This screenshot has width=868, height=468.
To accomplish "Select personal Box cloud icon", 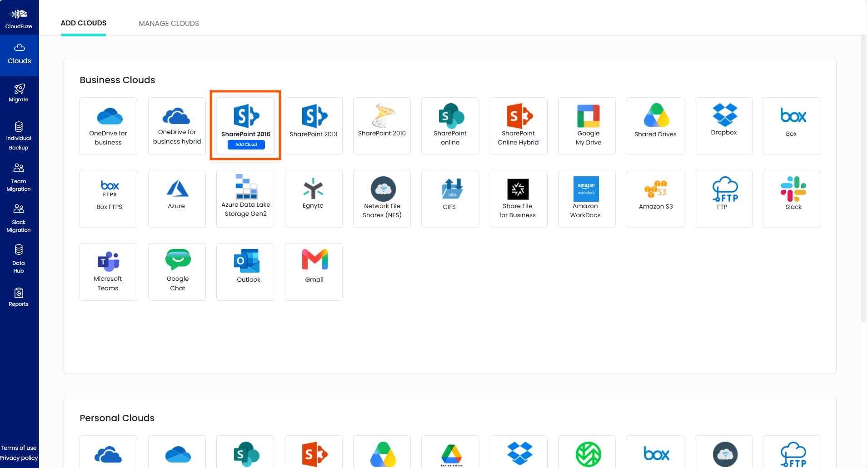I will coord(656,454).
